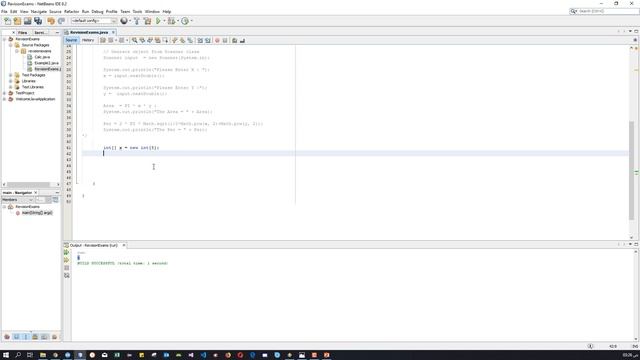Click the Debug Project toolbar icon
Screen dimensions: 640x360
pos(171,21)
